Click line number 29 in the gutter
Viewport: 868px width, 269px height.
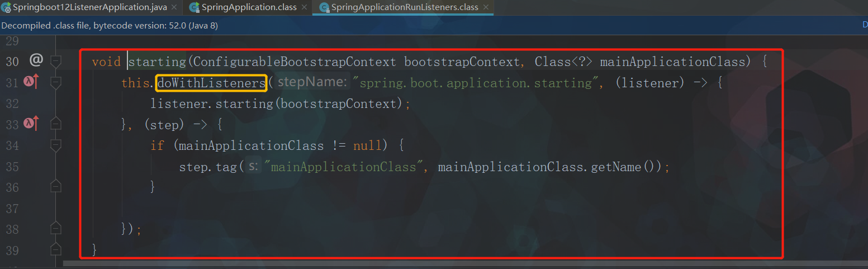point(12,41)
